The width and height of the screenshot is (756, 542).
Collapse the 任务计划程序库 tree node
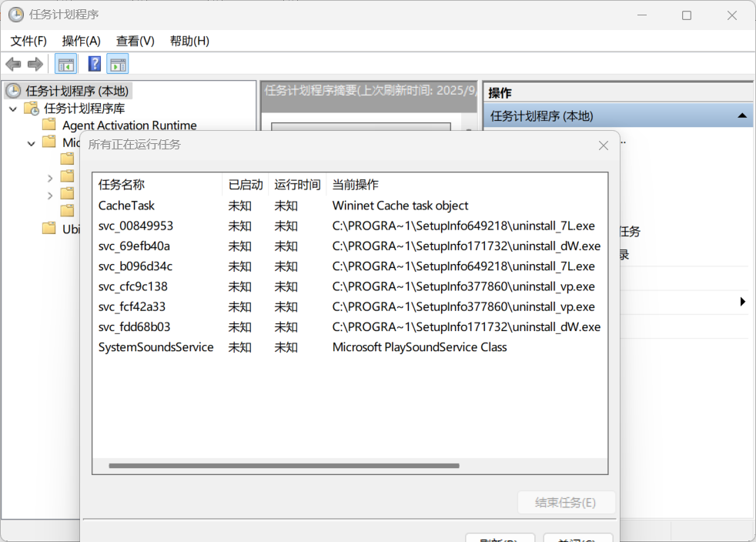tap(12, 108)
